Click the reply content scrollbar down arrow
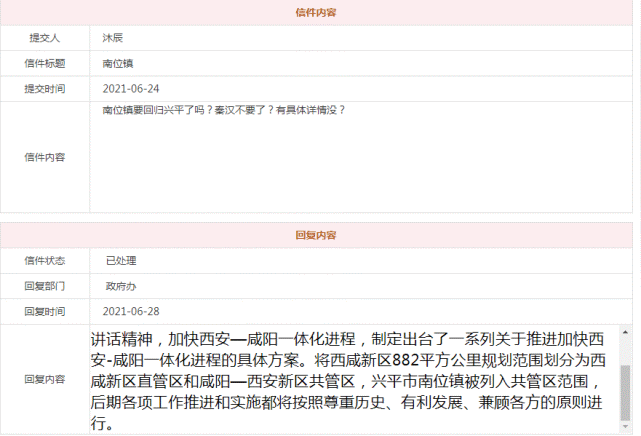Image resolution: width=641 pixels, height=436 pixels. click(x=625, y=427)
